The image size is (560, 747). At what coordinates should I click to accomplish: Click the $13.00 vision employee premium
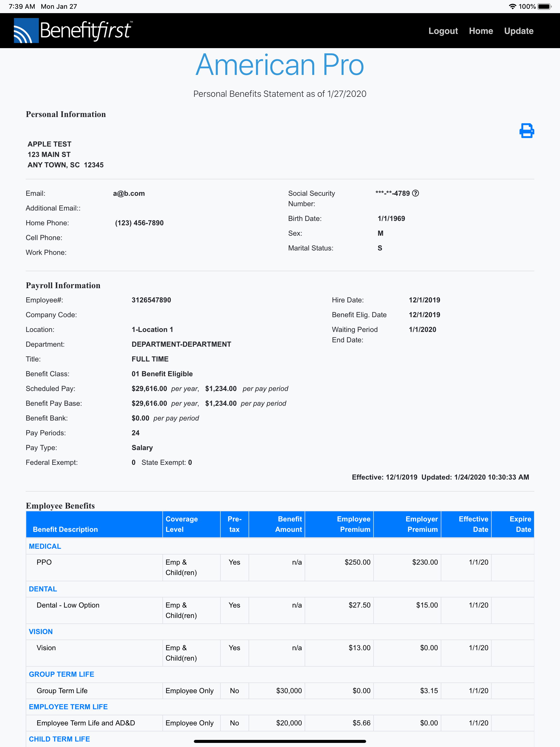[359, 648]
